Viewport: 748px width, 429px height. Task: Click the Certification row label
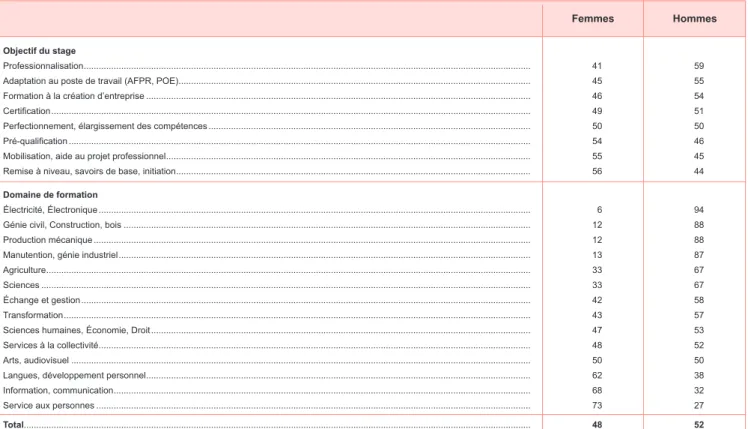click(x=27, y=111)
